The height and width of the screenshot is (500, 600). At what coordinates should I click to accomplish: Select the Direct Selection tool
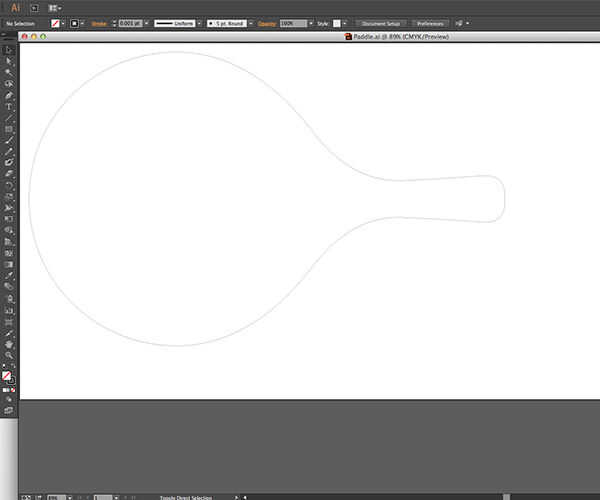pos(8,61)
